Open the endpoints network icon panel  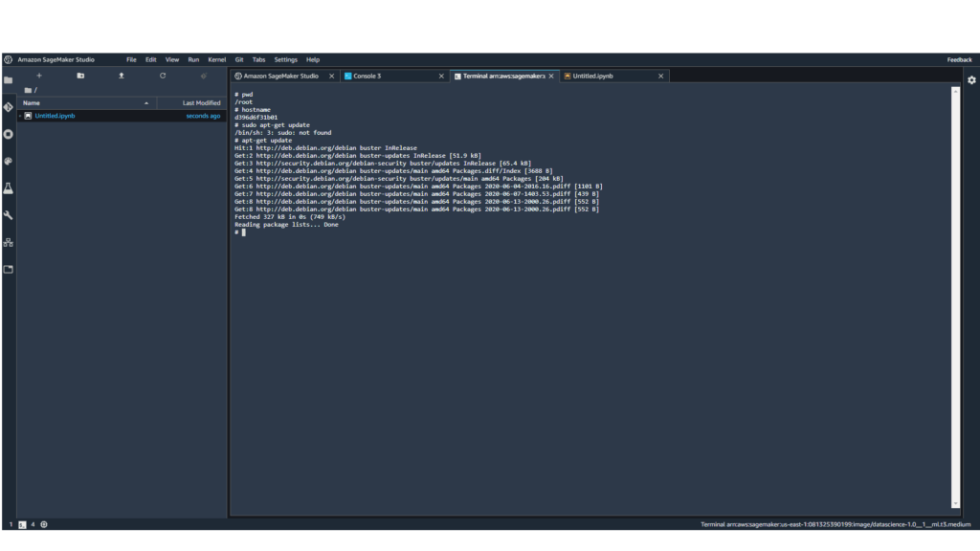[8, 242]
